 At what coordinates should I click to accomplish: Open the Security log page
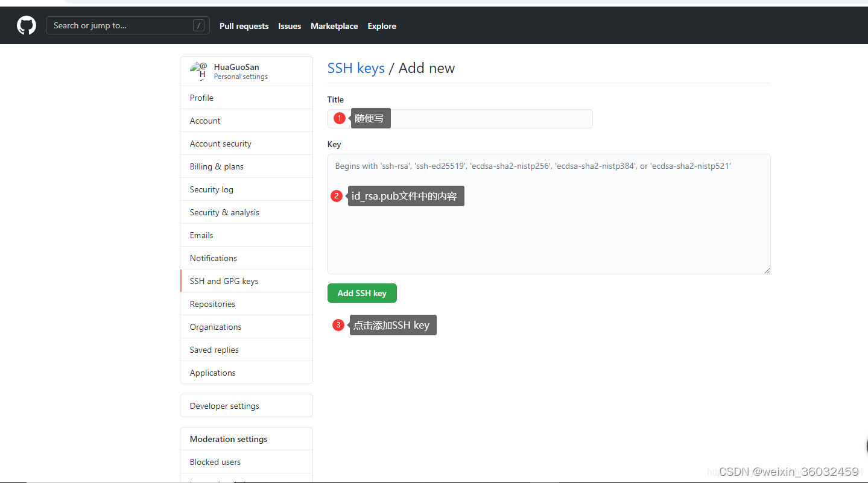[x=246, y=189]
